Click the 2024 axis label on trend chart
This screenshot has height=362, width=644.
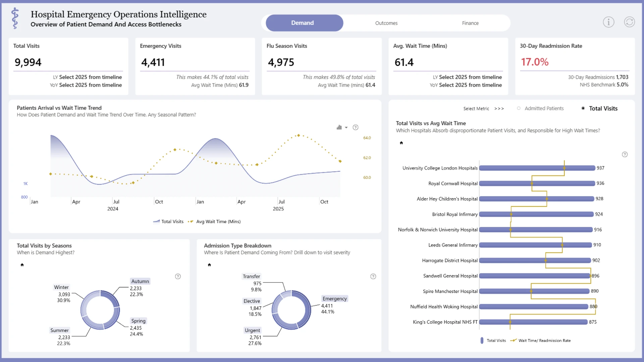[x=113, y=209]
